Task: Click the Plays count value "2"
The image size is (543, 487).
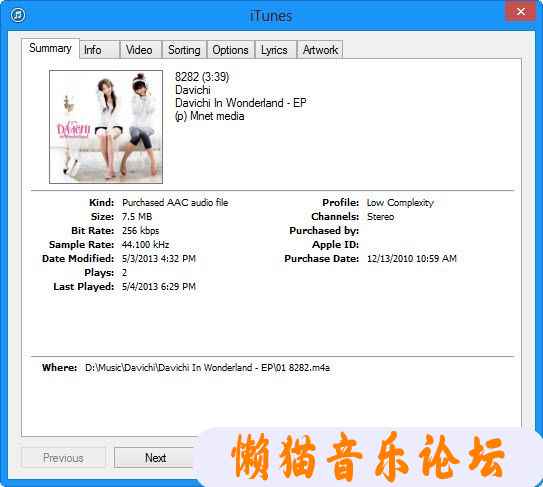Action: [124, 273]
